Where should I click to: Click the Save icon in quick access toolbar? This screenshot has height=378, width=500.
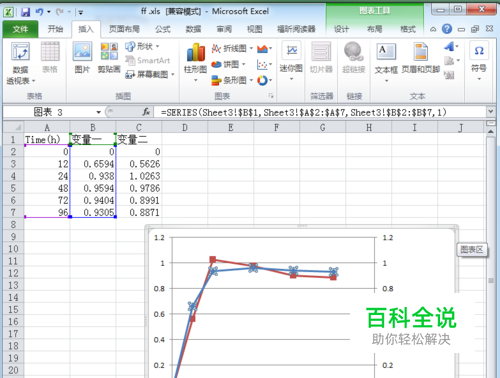[26, 12]
